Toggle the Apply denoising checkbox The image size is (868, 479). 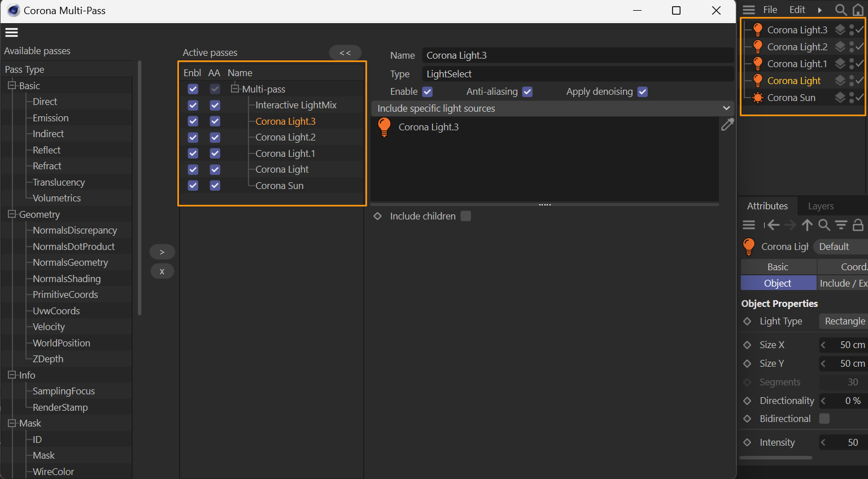click(643, 91)
